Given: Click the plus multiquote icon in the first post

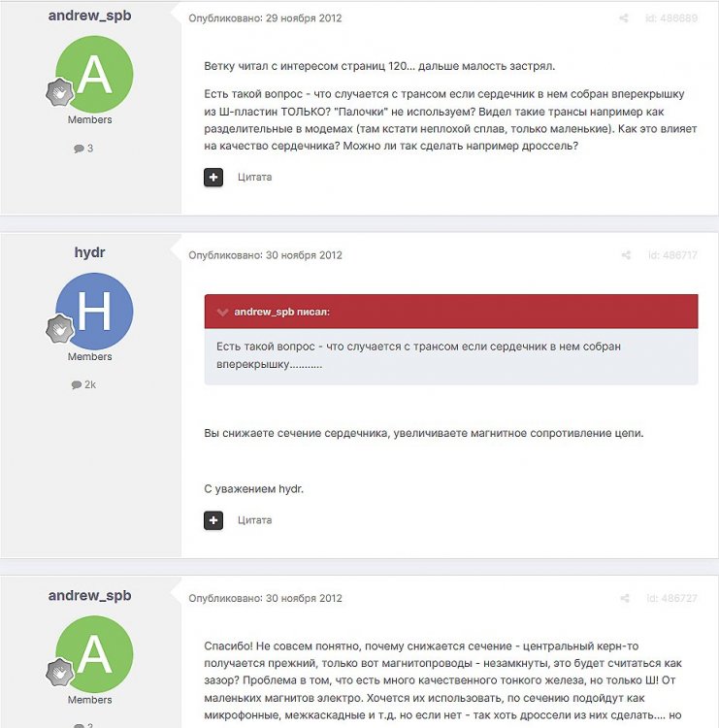Looking at the screenshot, I should coord(213,178).
